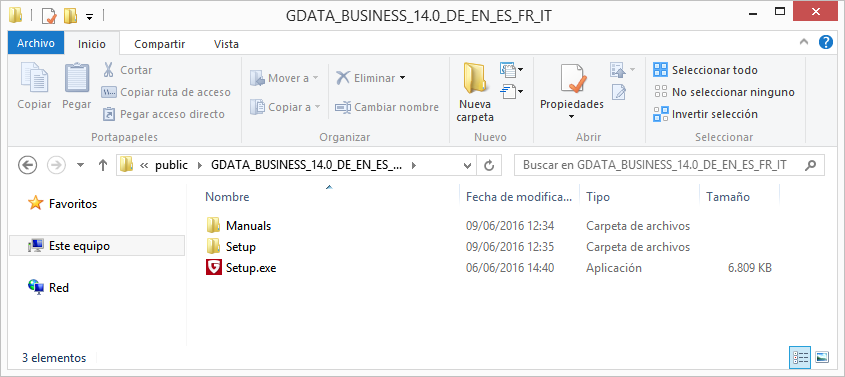The width and height of the screenshot is (845, 377).
Task: Open the help question mark icon
Action: click(826, 43)
